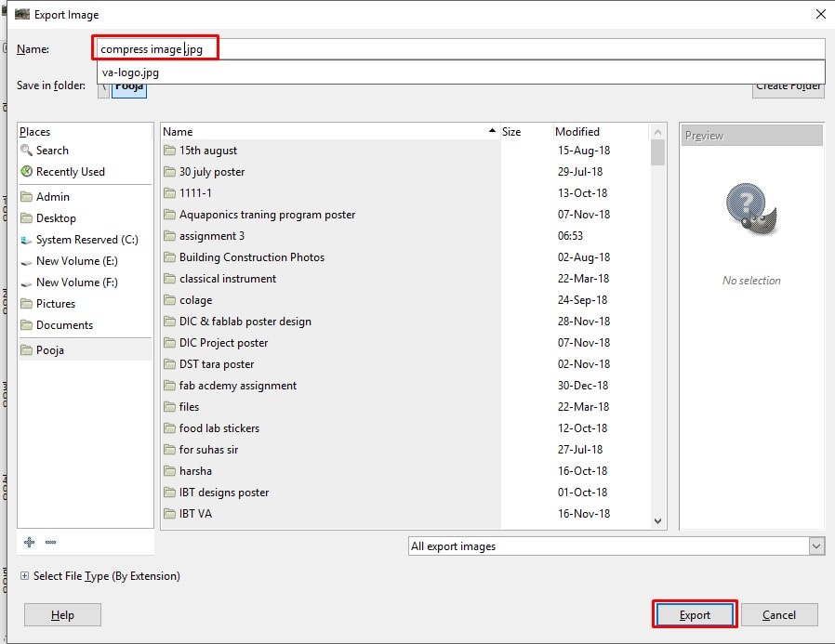Remove bookmark with the minus icon

tap(50, 542)
